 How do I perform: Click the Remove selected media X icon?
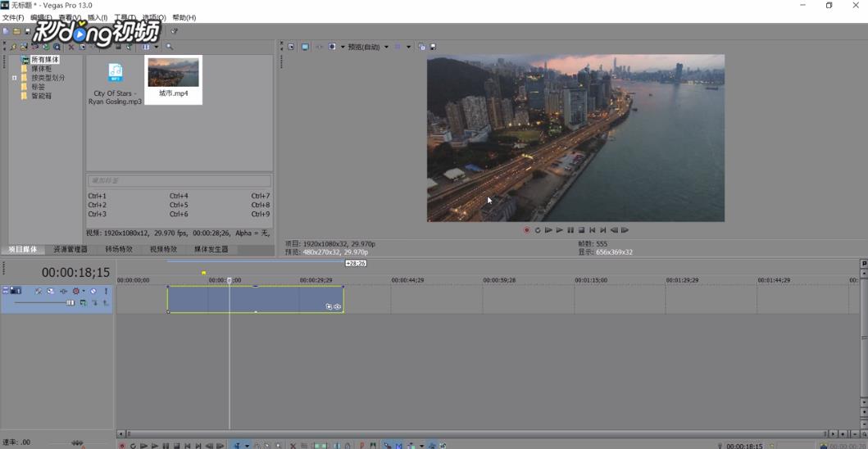(70, 47)
